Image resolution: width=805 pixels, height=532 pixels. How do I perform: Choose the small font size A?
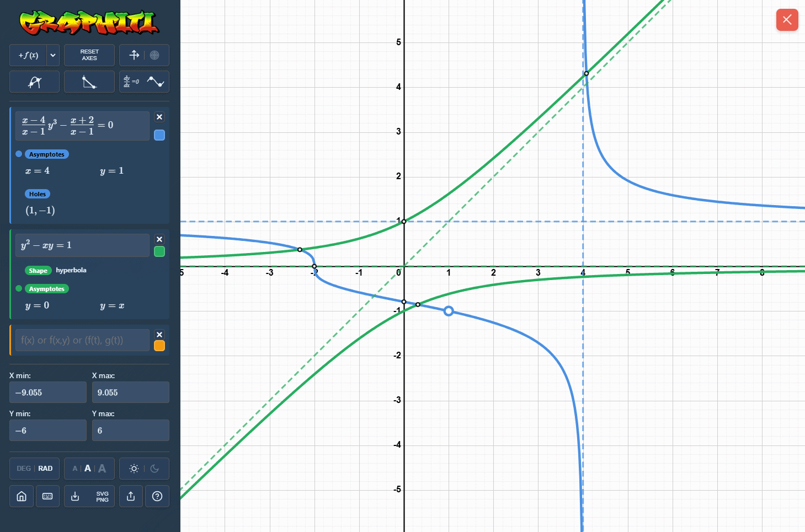[x=75, y=469]
